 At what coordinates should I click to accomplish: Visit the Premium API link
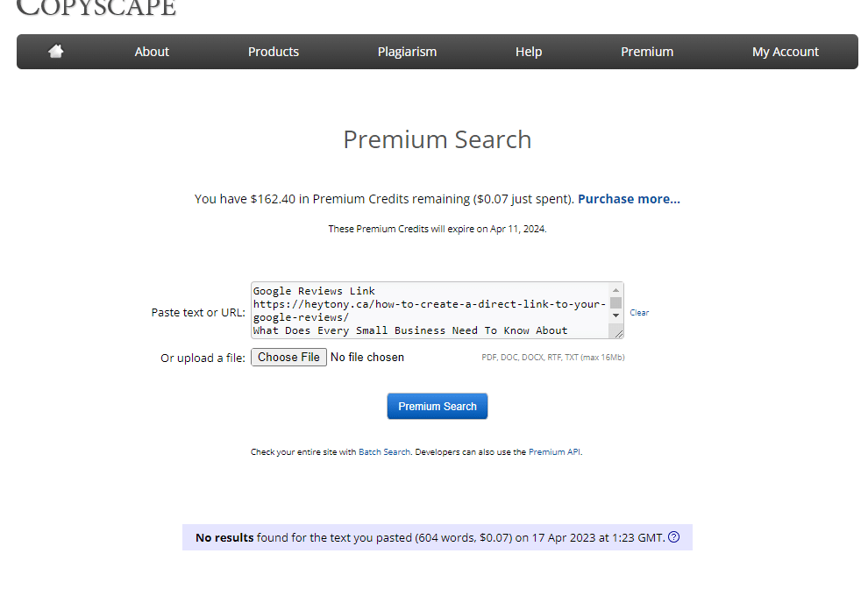(x=554, y=452)
